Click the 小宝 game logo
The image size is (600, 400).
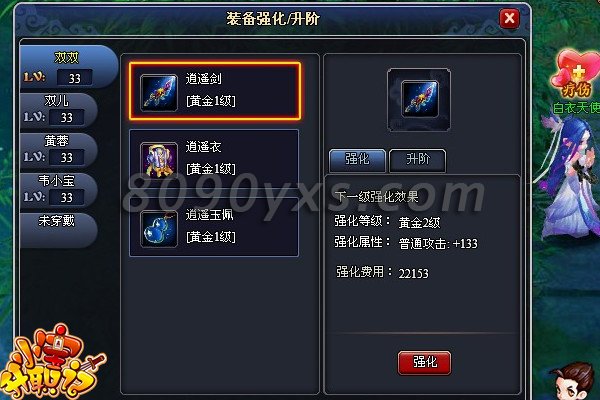tap(52, 364)
